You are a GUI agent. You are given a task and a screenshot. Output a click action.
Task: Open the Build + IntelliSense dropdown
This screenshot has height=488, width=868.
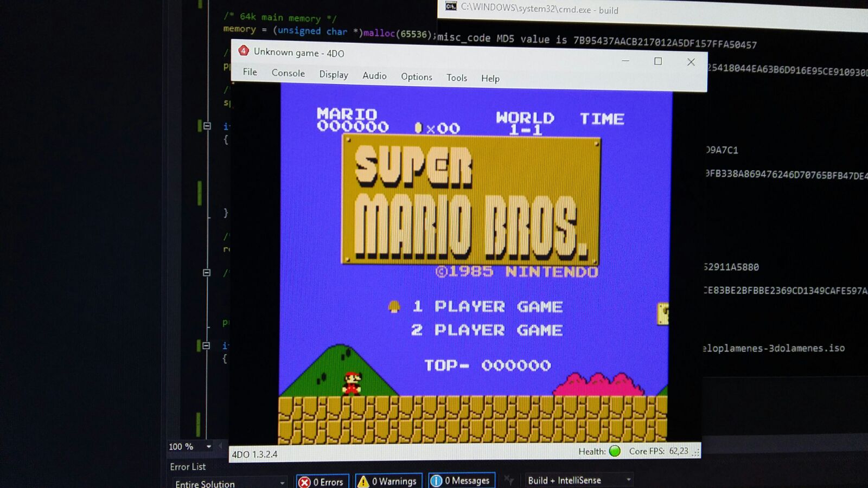click(x=579, y=480)
